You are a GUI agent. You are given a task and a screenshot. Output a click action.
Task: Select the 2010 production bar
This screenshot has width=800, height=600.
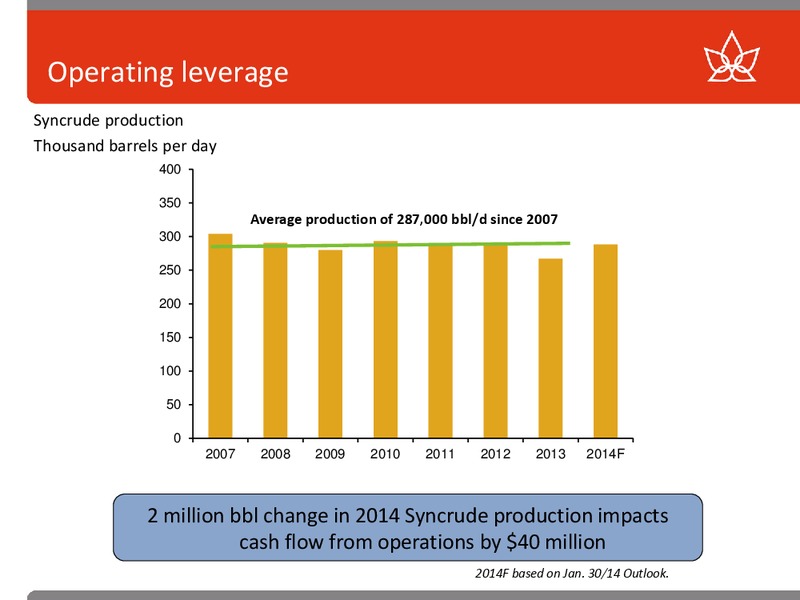[386, 339]
